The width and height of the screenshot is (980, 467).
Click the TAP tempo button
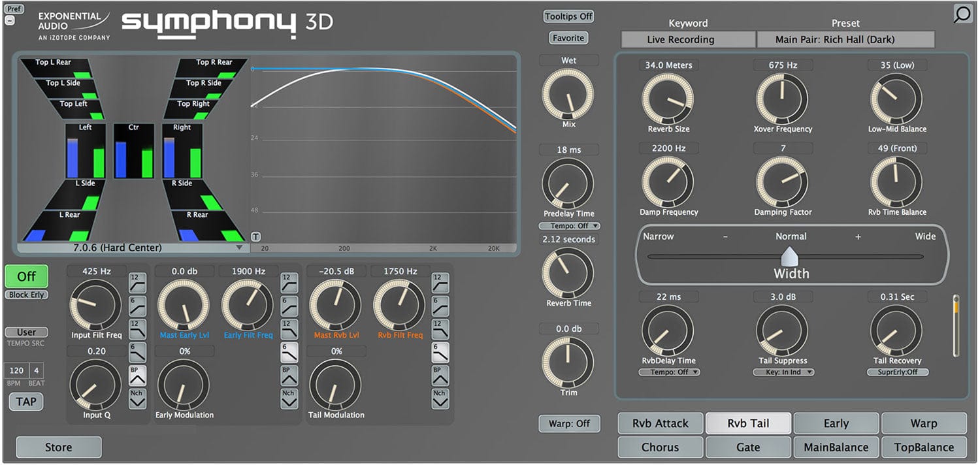point(26,401)
